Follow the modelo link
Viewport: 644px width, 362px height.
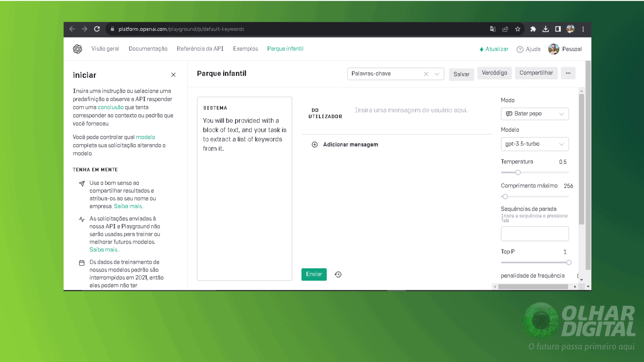(146, 137)
